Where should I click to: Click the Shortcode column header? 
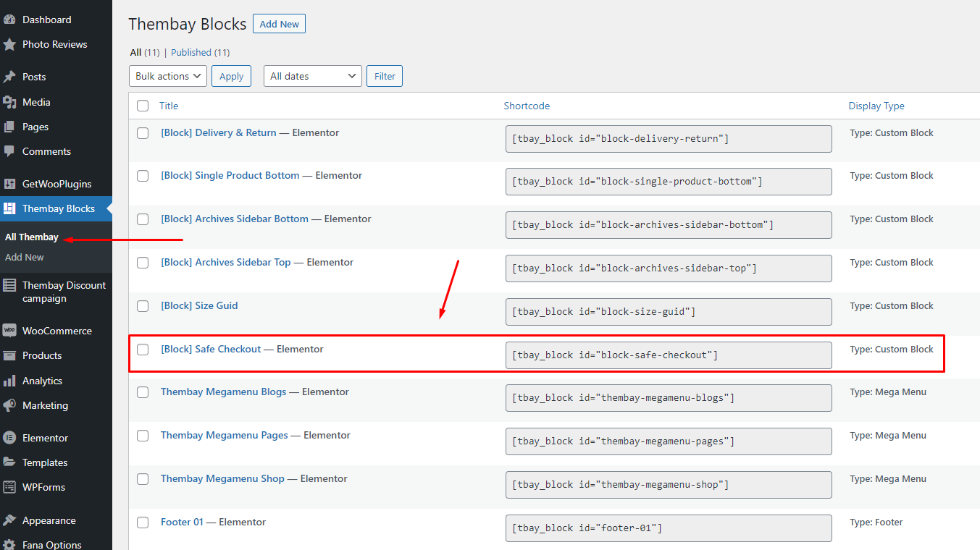point(527,106)
